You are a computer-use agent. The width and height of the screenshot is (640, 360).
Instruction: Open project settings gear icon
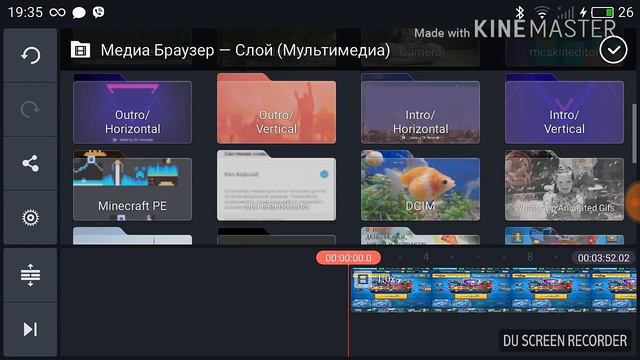(x=31, y=218)
